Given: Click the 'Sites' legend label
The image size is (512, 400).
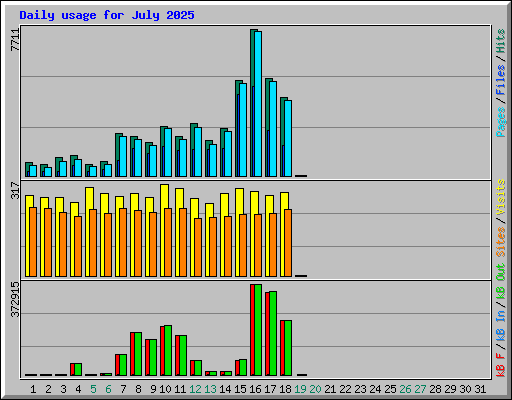Looking at the screenshot, I should (501, 242).
